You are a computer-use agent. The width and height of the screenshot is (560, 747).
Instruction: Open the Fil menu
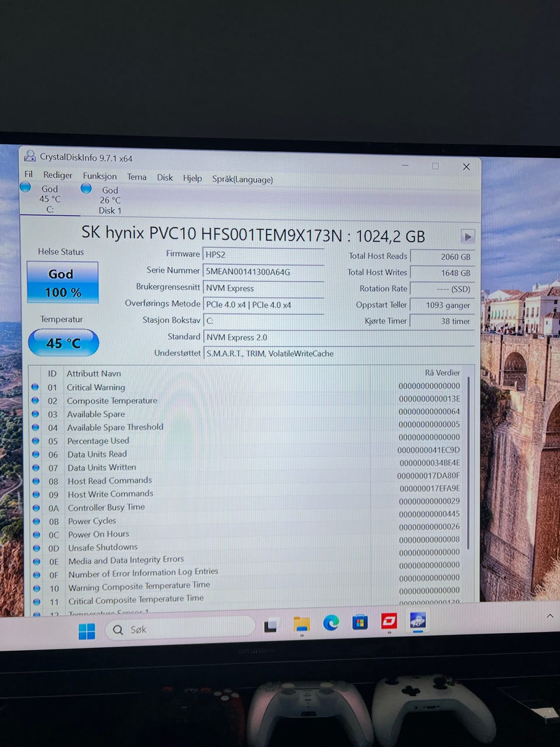(x=29, y=174)
